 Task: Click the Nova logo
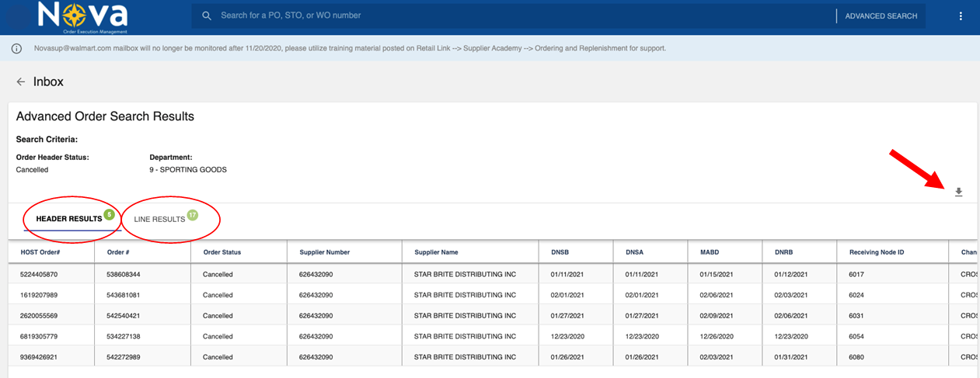click(82, 17)
